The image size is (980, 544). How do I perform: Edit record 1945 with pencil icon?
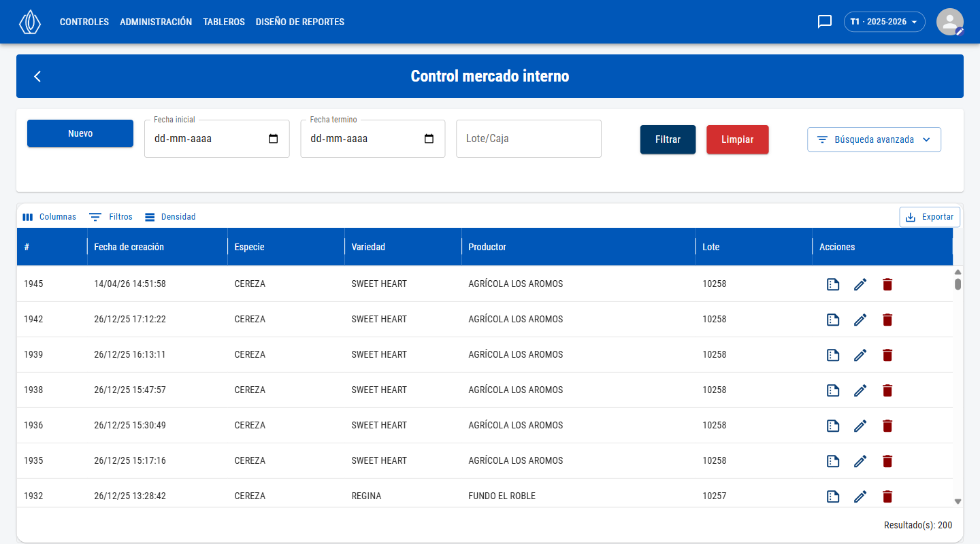(860, 284)
